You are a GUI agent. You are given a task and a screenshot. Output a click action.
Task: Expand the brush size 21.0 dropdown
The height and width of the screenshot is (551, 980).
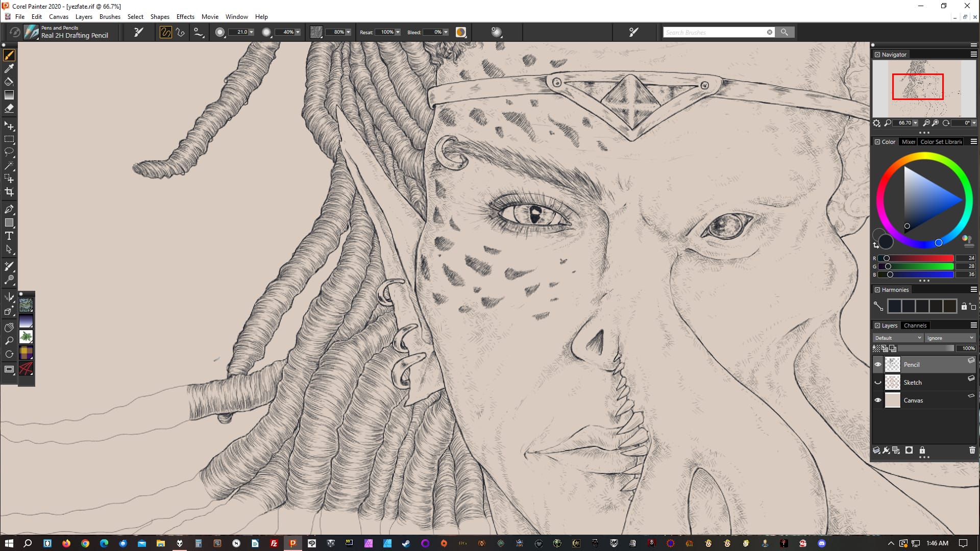coord(251,32)
